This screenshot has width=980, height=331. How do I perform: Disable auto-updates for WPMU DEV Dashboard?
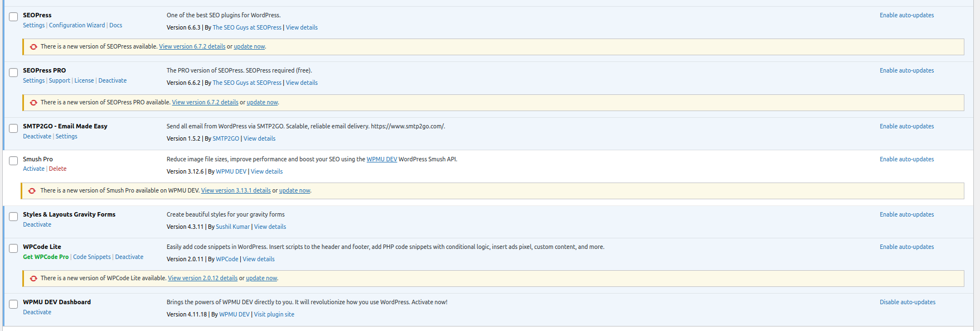coord(907,302)
